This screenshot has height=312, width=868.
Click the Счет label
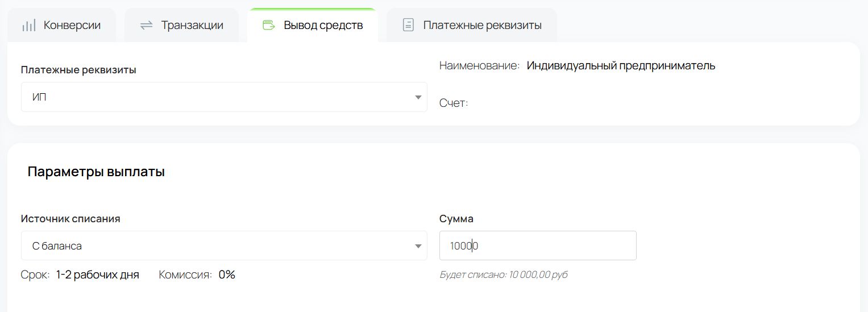pyautogui.click(x=453, y=103)
